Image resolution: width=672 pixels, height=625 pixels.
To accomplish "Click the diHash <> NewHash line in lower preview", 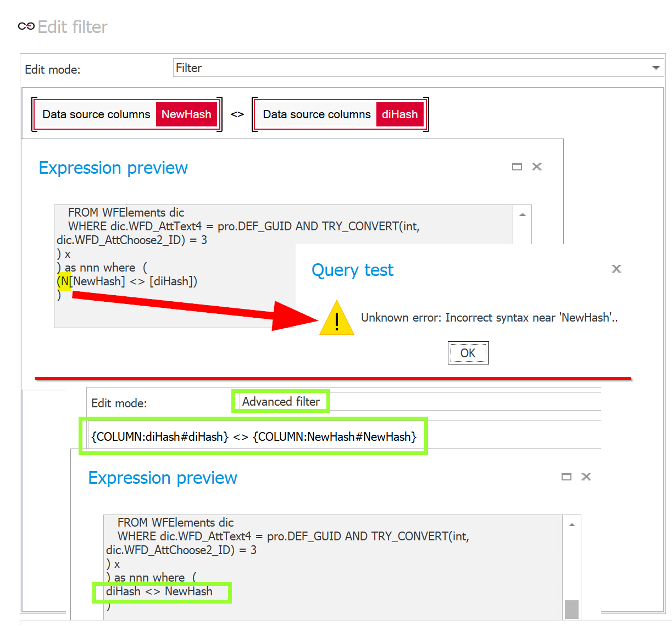I will click(159, 591).
